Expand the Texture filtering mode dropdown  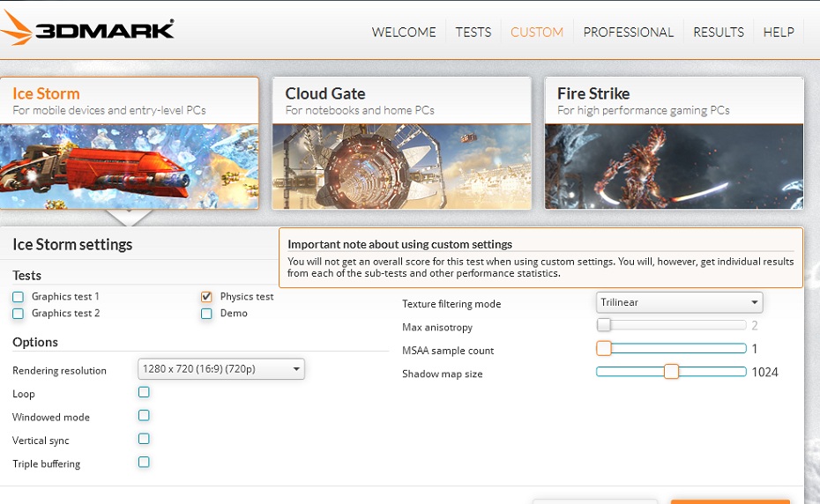pyautogui.click(x=679, y=302)
